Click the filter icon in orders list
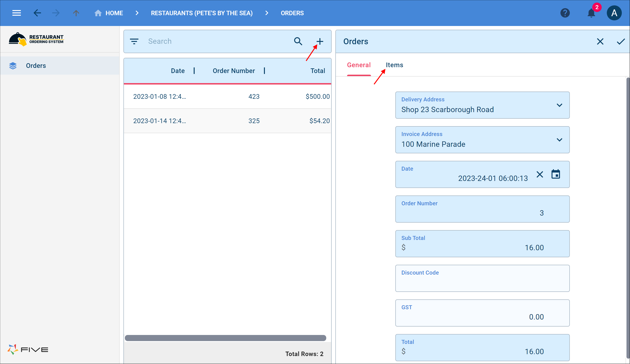Screen dimensions: 630x364 click(x=134, y=41)
